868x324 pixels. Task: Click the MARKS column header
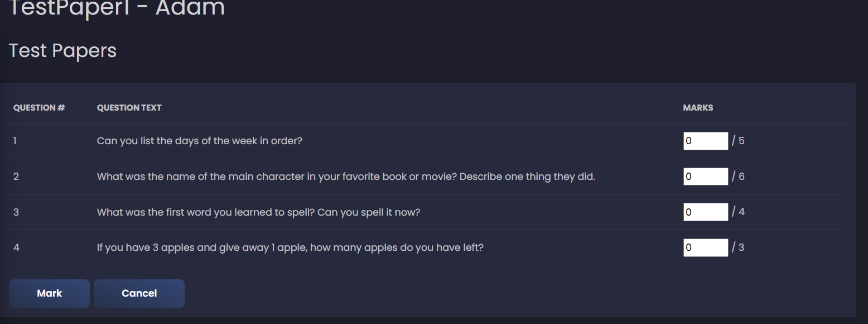coord(698,108)
